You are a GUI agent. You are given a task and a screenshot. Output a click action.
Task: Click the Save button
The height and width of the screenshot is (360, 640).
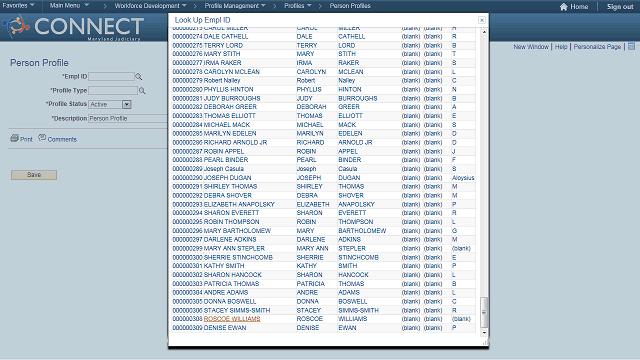[34, 175]
